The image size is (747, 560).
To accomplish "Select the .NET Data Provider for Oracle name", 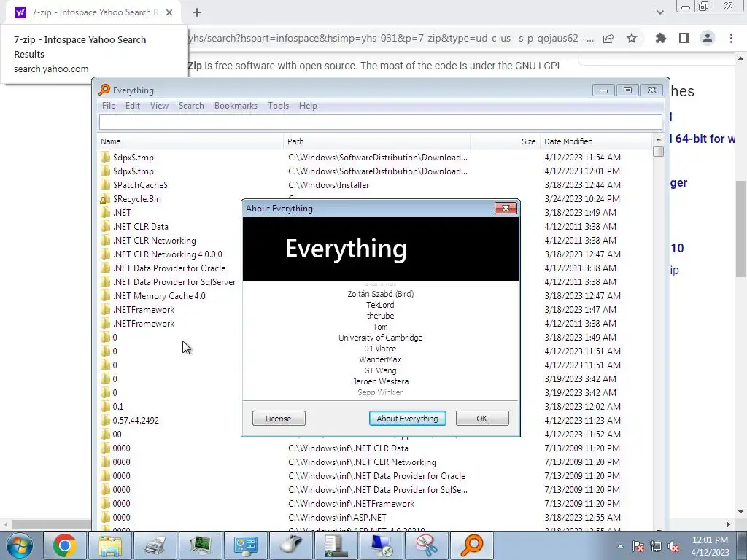I will pyautogui.click(x=169, y=268).
